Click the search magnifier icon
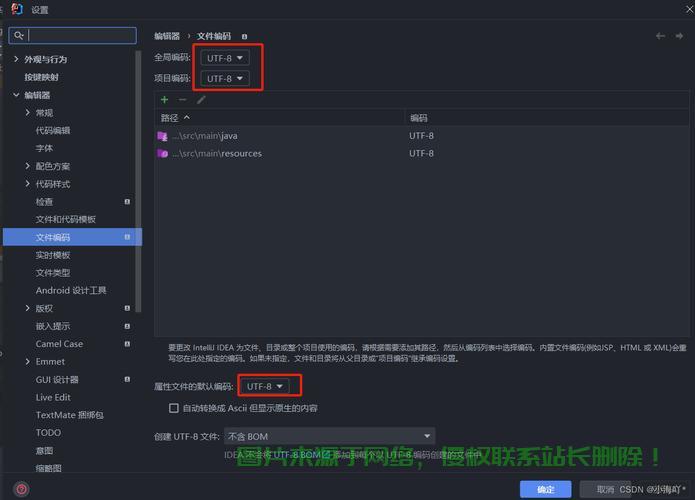The height and width of the screenshot is (500, 695). (18, 35)
